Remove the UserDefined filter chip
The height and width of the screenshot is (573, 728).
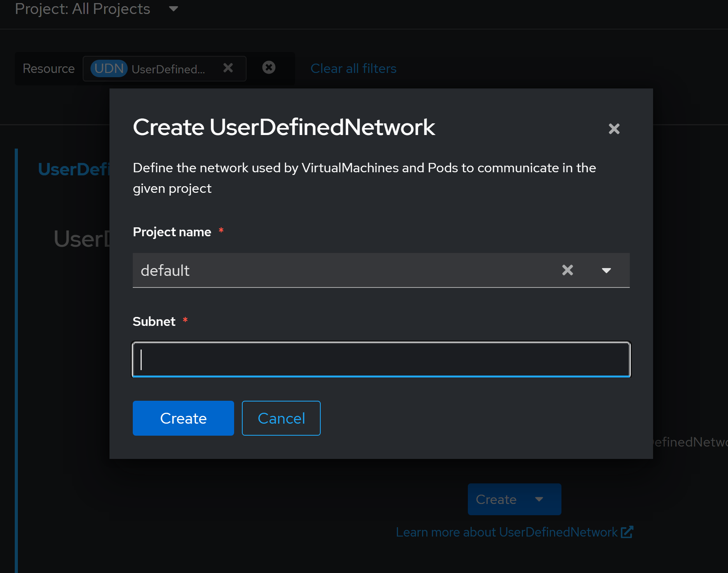[228, 68]
